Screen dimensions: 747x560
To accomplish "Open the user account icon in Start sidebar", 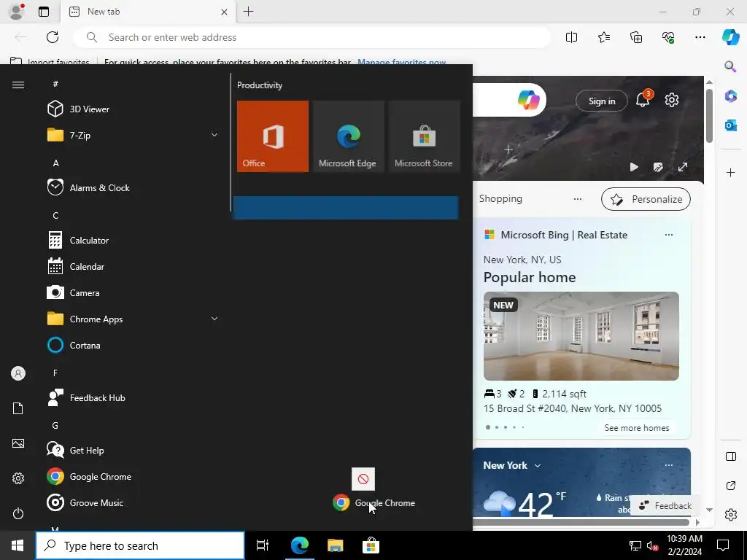I will coord(18,373).
